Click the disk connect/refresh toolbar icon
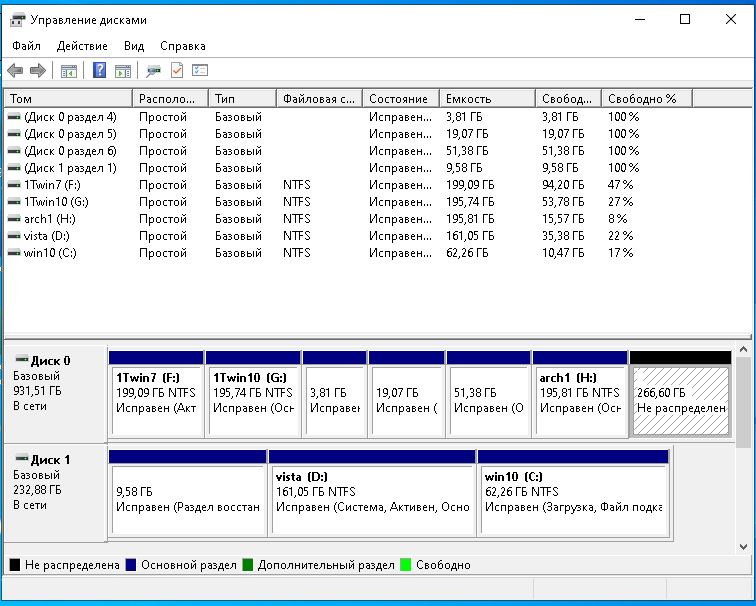This screenshot has width=756, height=606. pos(153,70)
